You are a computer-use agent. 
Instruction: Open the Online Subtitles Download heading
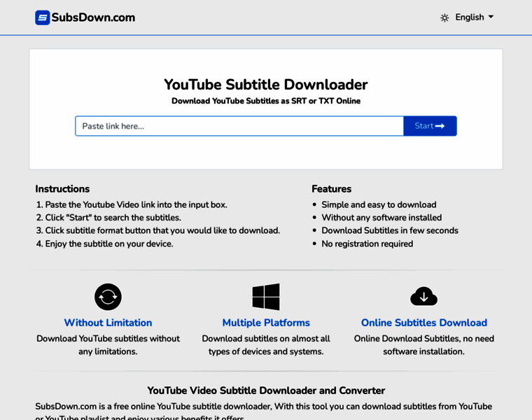click(x=423, y=323)
